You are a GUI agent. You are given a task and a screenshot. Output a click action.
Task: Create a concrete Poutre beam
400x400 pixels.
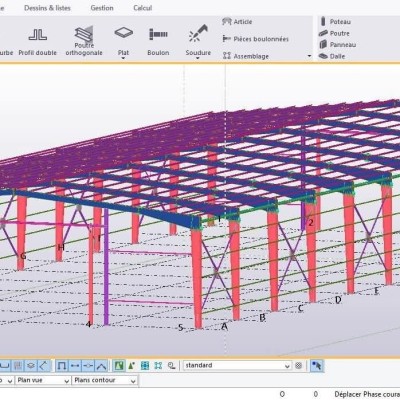pyautogui.click(x=334, y=33)
